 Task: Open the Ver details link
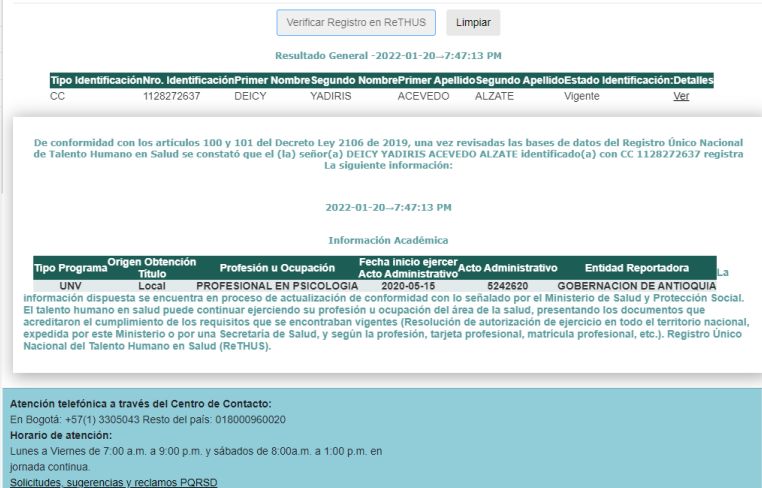[681, 96]
